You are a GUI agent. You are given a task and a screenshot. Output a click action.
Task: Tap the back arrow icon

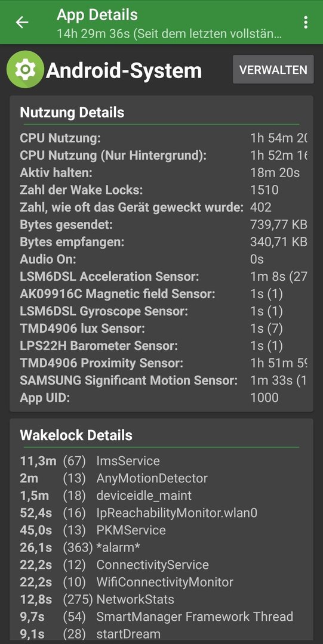[22, 22]
